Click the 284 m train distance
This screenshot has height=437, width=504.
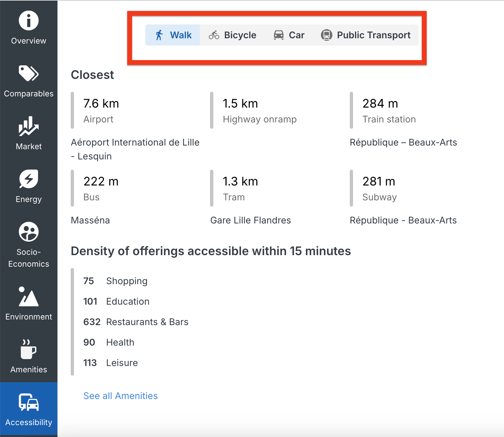[380, 104]
